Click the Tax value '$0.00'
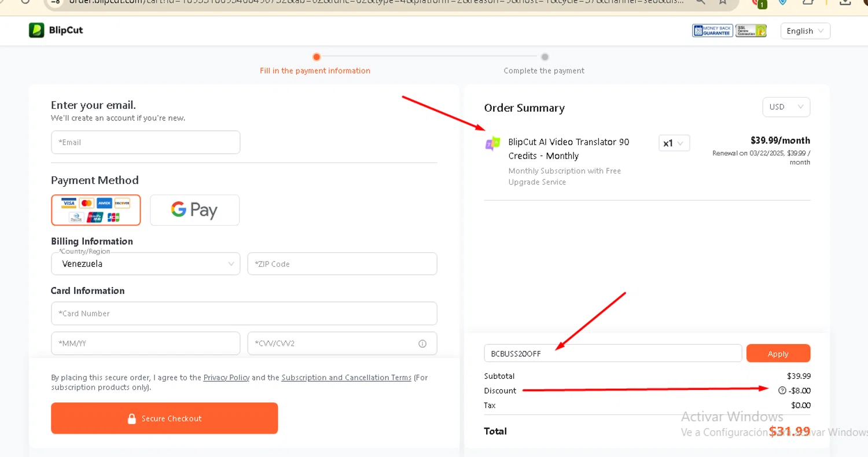This screenshot has width=868, height=457. [800, 406]
